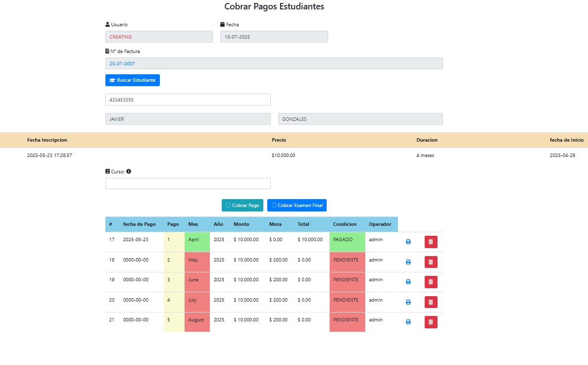Click the student ID field 433453355
Screen dimensions: 588x365
(188, 100)
